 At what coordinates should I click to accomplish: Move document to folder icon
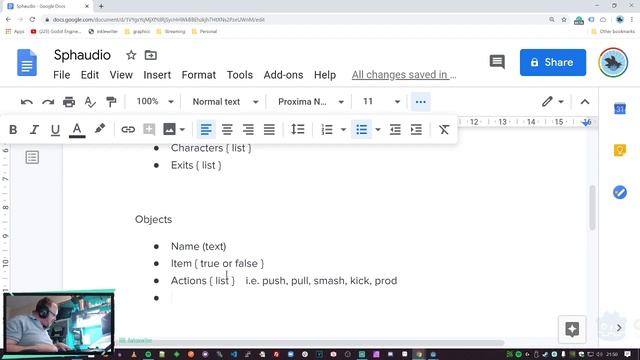[x=151, y=55]
